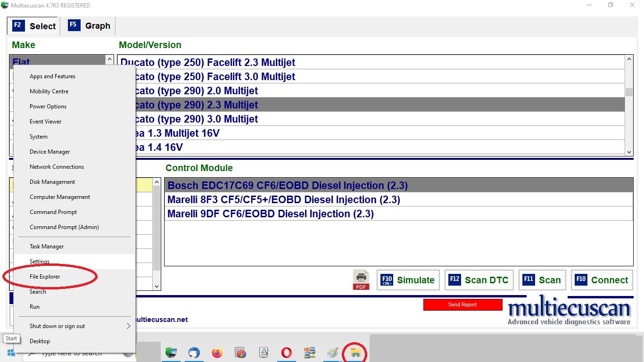Image resolution: width=644 pixels, height=362 pixels.
Task: Select Marelli 8F3 CF5/CF5+/EOBD Diesel Injection
Action: pyautogui.click(x=398, y=199)
